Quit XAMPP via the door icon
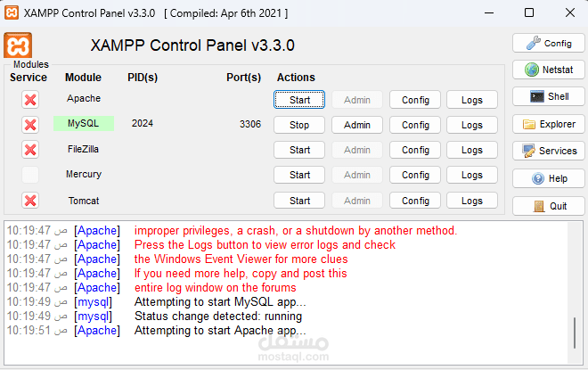This screenshot has width=588, height=370. point(539,206)
